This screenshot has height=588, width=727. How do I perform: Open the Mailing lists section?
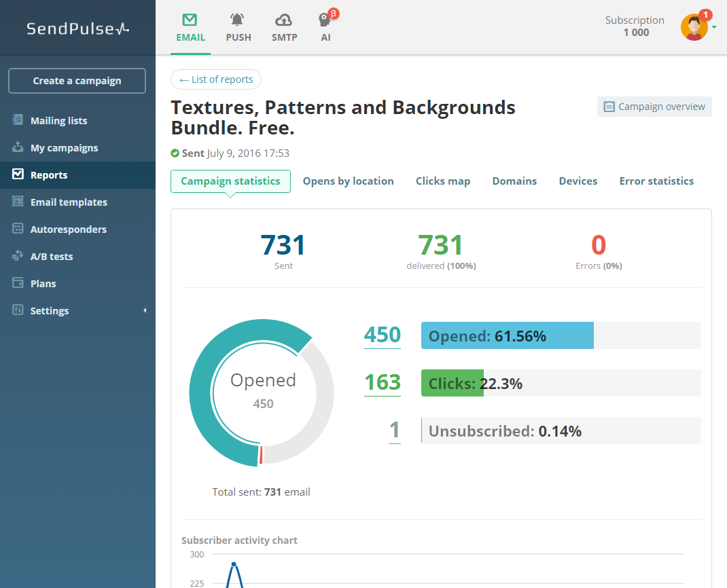[x=59, y=120]
